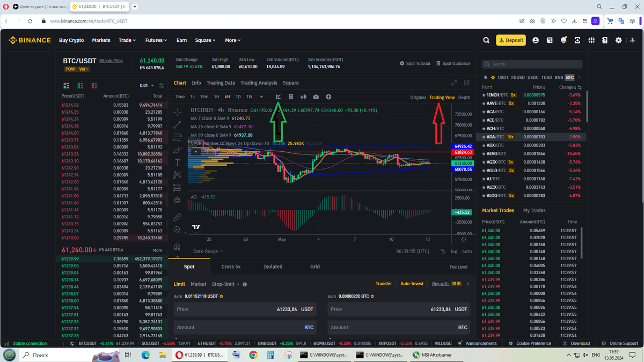Open the chart indicators tool
Screen dimensions: 644x362
tap(279, 97)
